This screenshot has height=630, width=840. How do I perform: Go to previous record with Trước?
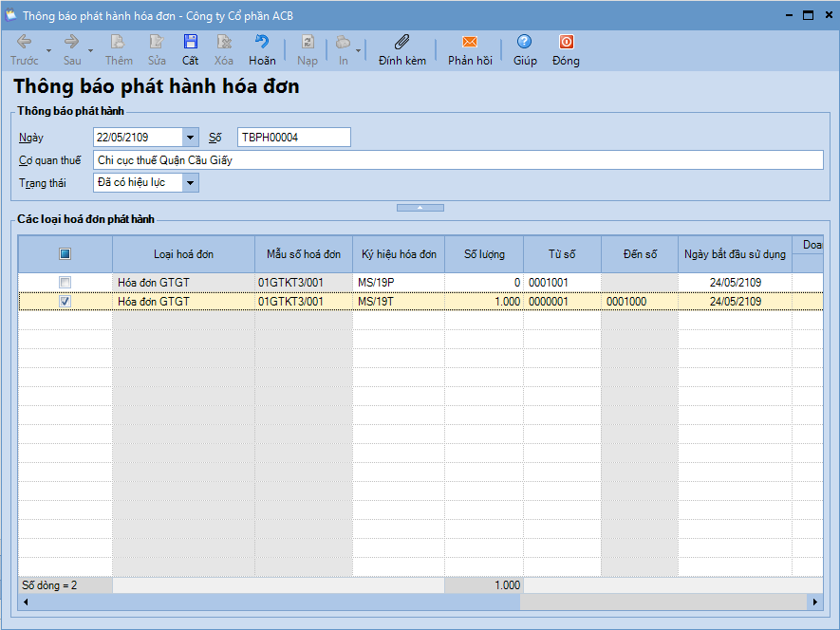(x=24, y=43)
